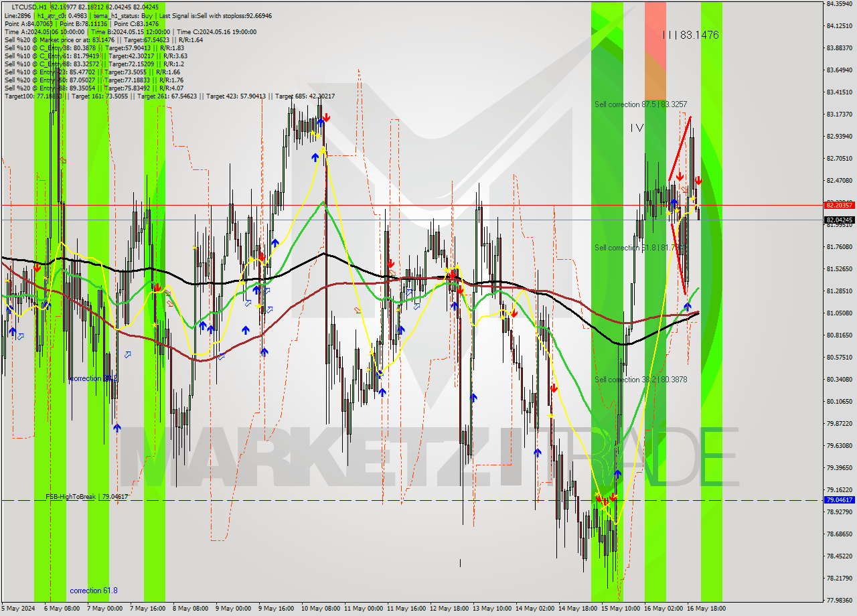Viewport: 857px width, 616px height.
Task: Click '11 May 16:00' on the time axis
Action: pyautogui.click(x=406, y=609)
